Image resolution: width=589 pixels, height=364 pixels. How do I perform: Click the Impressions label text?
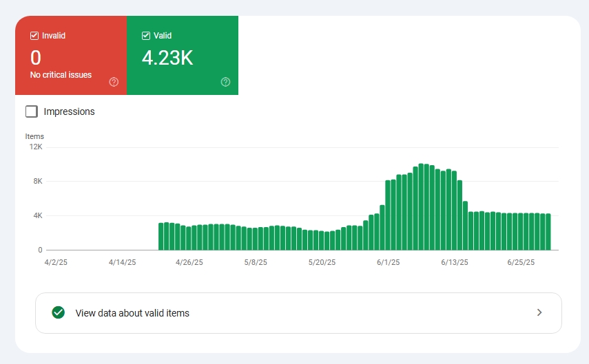(x=69, y=111)
